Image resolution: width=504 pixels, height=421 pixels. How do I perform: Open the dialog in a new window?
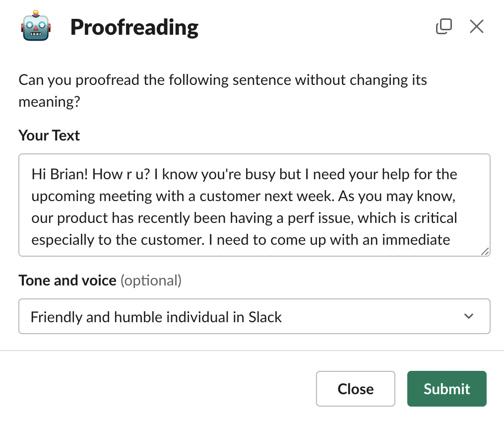(443, 26)
